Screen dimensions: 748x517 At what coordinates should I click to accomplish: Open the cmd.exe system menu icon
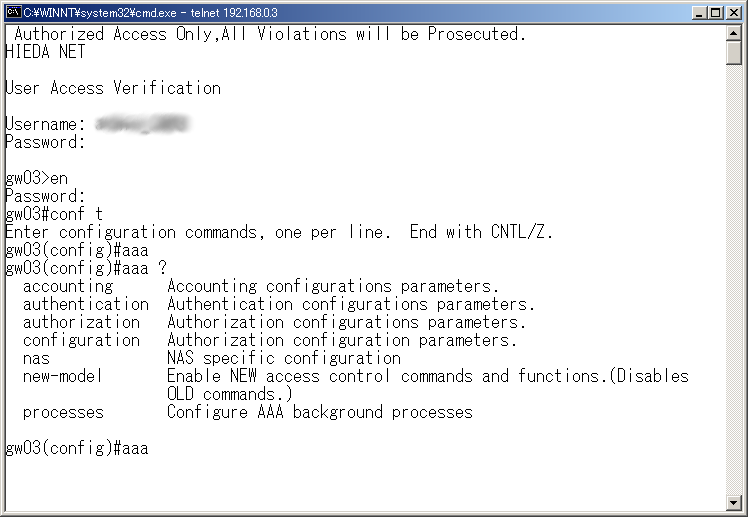click(x=13, y=11)
